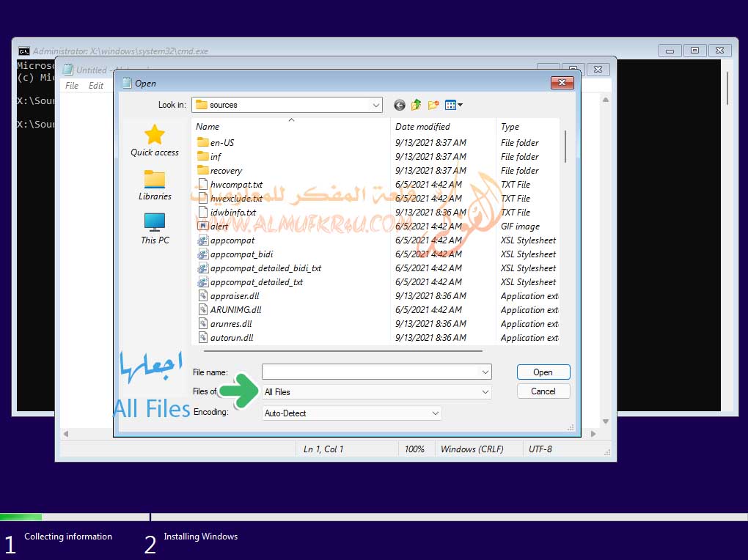Click the Open button
748x560 pixels.
click(x=543, y=372)
